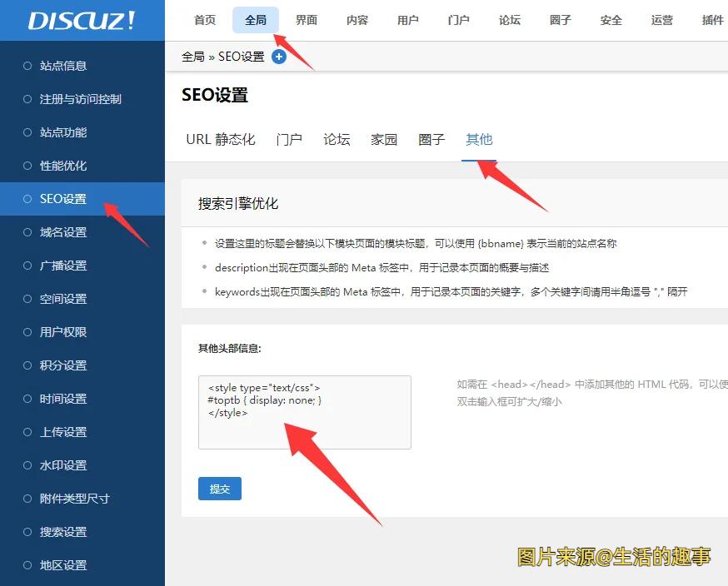This screenshot has height=586, width=728.
Task: Open the 门户 SEO tab
Action: tap(289, 139)
